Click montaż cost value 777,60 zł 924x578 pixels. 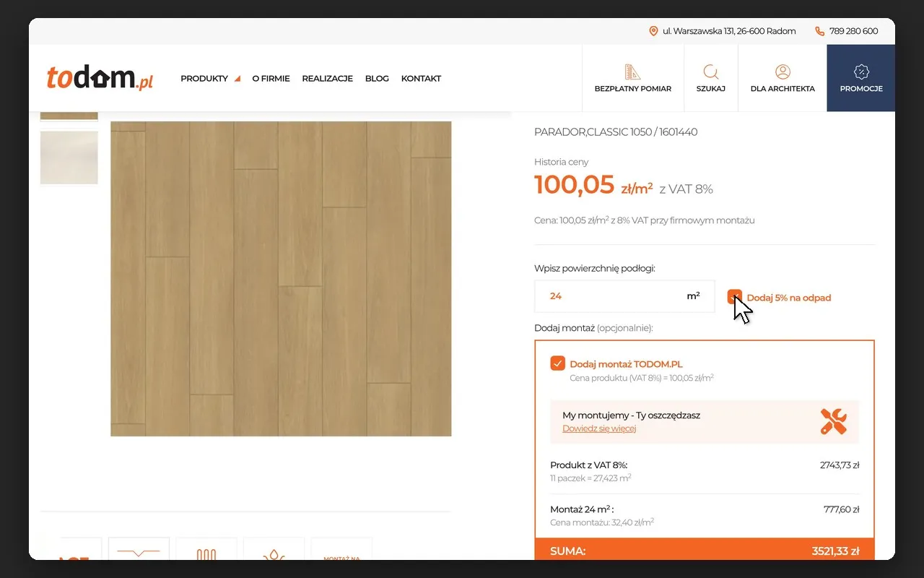click(841, 509)
